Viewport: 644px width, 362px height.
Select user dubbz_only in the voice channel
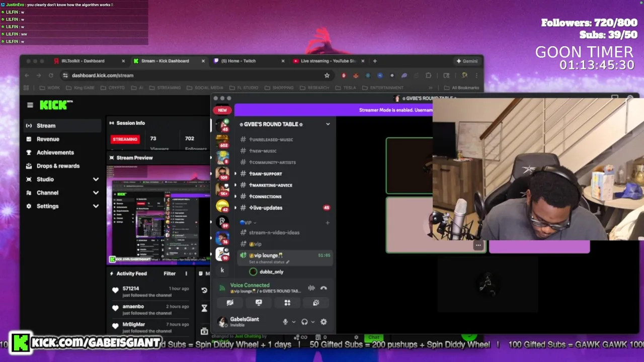(272, 271)
